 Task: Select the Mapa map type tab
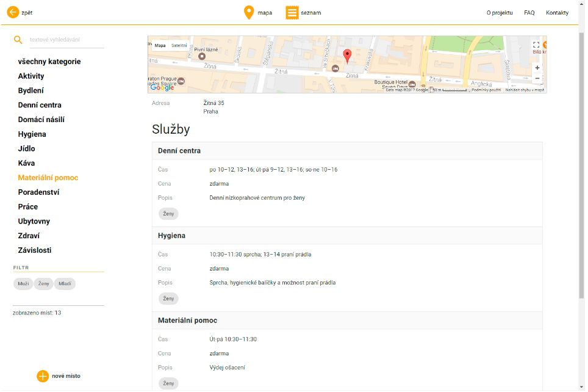coord(160,45)
